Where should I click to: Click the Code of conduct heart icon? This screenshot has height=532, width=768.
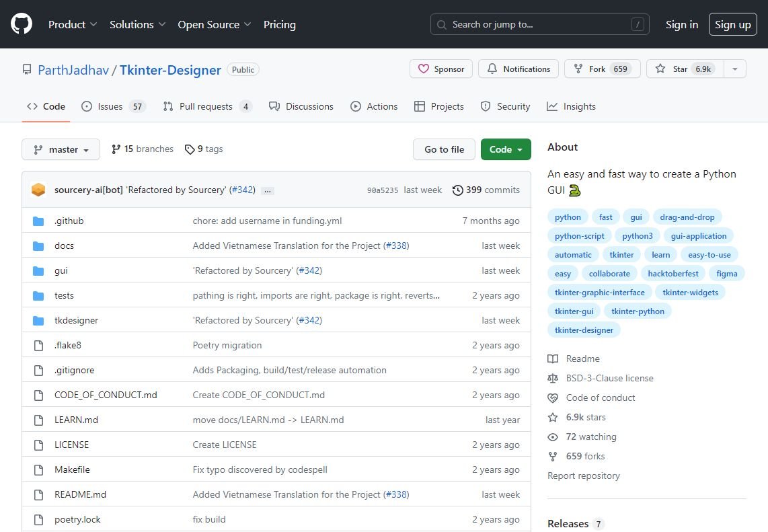[x=553, y=397]
